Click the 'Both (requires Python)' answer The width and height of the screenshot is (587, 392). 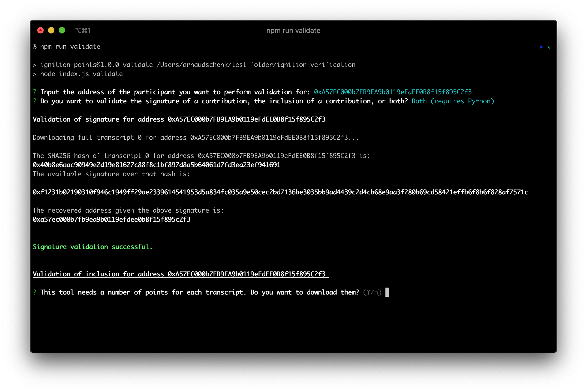point(453,101)
